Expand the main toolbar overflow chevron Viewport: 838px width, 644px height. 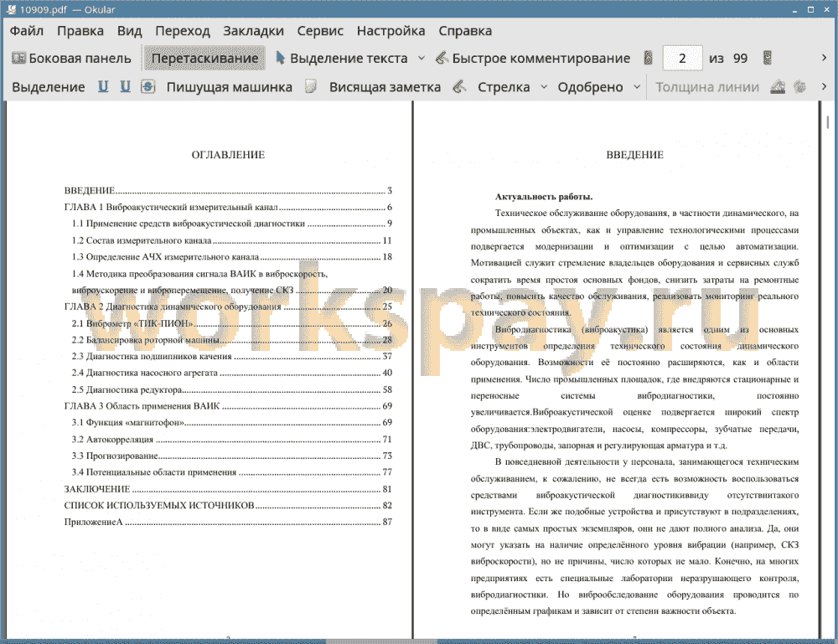824,58
